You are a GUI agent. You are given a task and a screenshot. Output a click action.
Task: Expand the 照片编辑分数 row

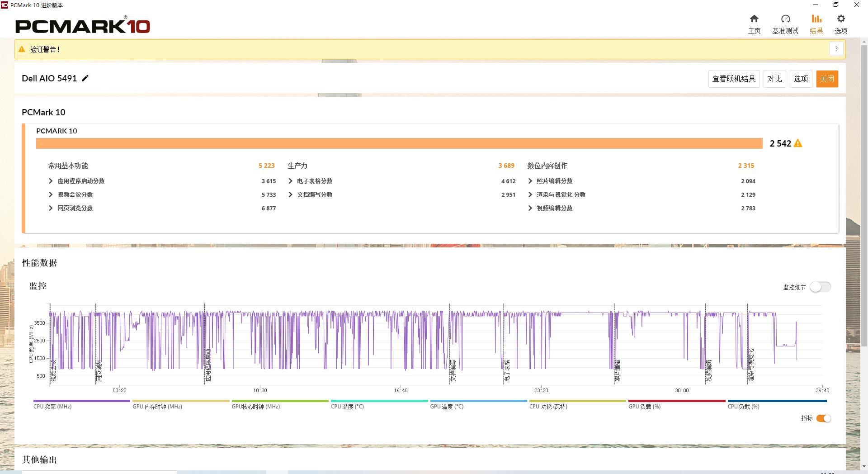tap(530, 181)
